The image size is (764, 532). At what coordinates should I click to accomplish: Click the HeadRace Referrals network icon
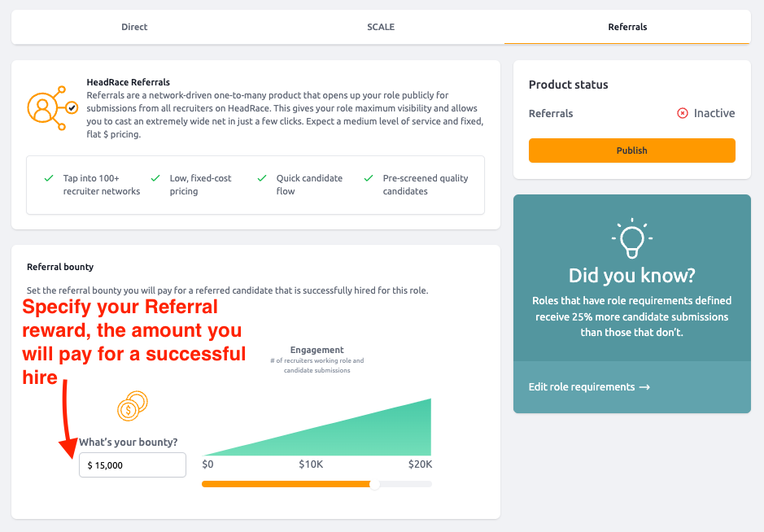coord(52,108)
